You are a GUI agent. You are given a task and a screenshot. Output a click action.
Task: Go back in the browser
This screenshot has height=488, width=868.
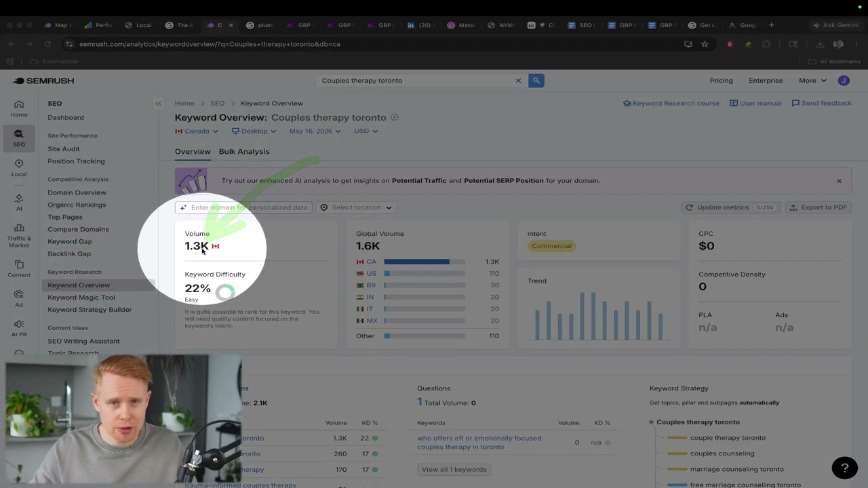tap(12, 44)
